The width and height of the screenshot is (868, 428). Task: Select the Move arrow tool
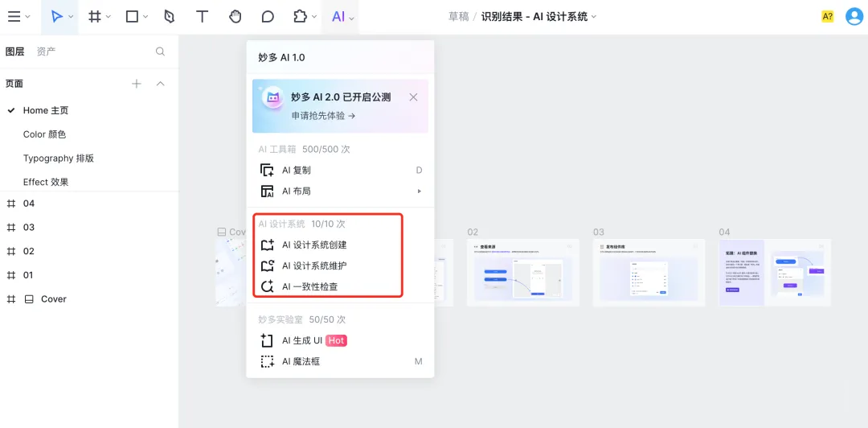[x=56, y=17]
